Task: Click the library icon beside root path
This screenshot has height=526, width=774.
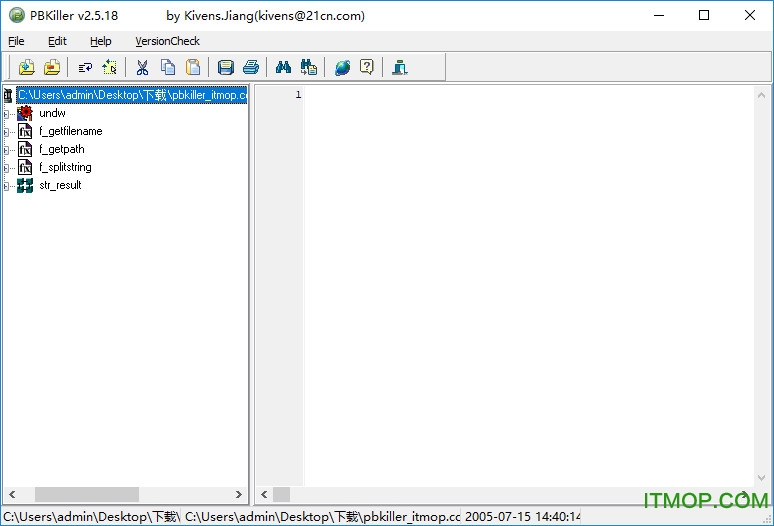Action: pos(8,95)
